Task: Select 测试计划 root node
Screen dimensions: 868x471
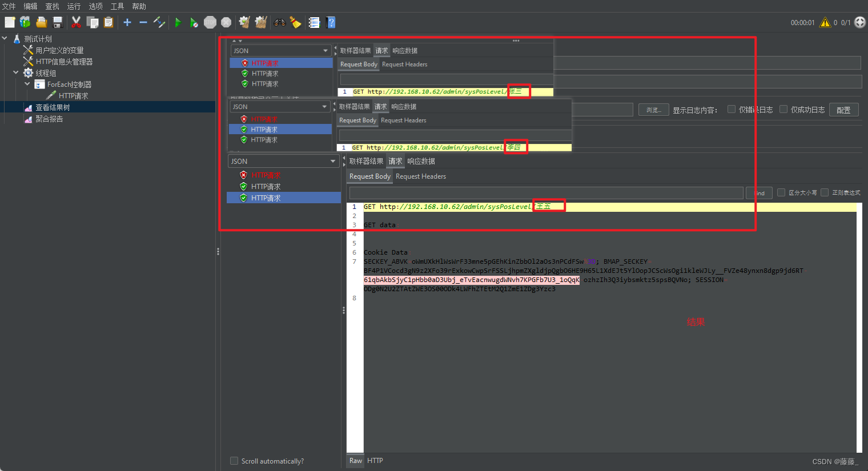Action: click(x=38, y=39)
